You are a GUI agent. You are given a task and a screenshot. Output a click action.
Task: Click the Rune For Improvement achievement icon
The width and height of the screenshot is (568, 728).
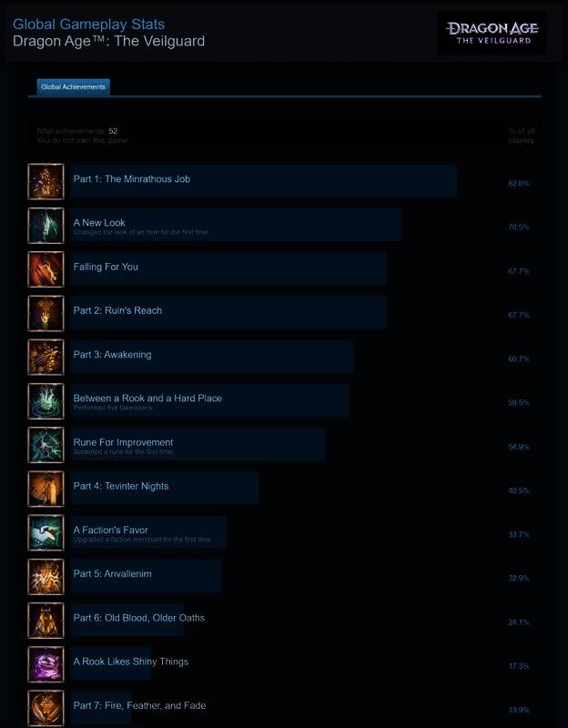pyautogui.click(x=46, y=445)
